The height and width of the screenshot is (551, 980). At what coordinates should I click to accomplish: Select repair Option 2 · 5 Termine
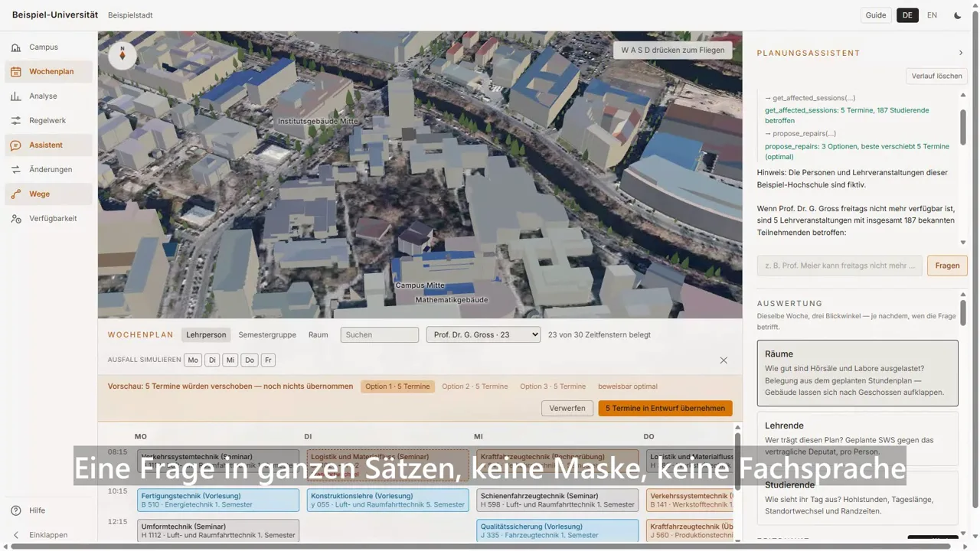tap(475, 386)
